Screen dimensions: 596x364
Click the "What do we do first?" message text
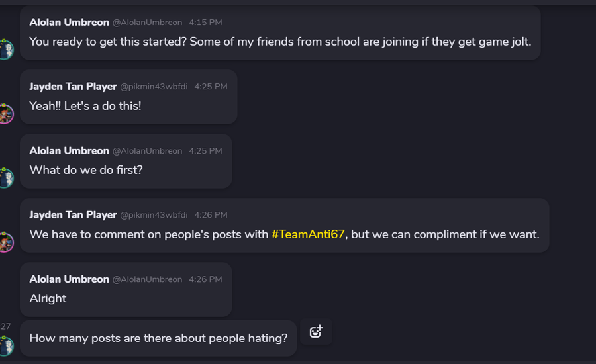coord(86,170)
